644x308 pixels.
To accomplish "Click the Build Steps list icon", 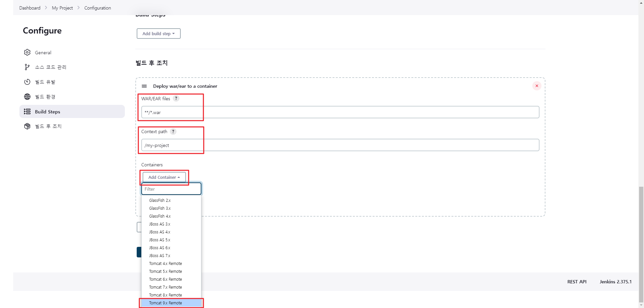I will [27, 112].
